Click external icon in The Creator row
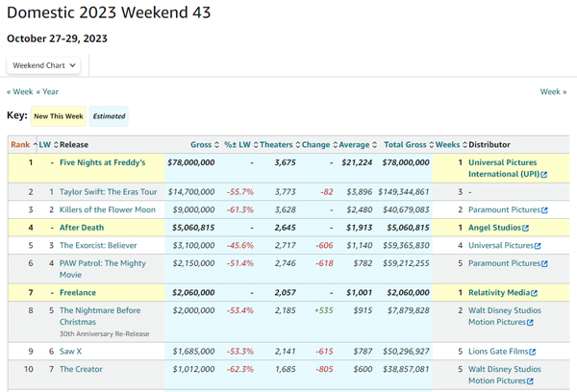The image size is (577, 392). click(530, 381)
